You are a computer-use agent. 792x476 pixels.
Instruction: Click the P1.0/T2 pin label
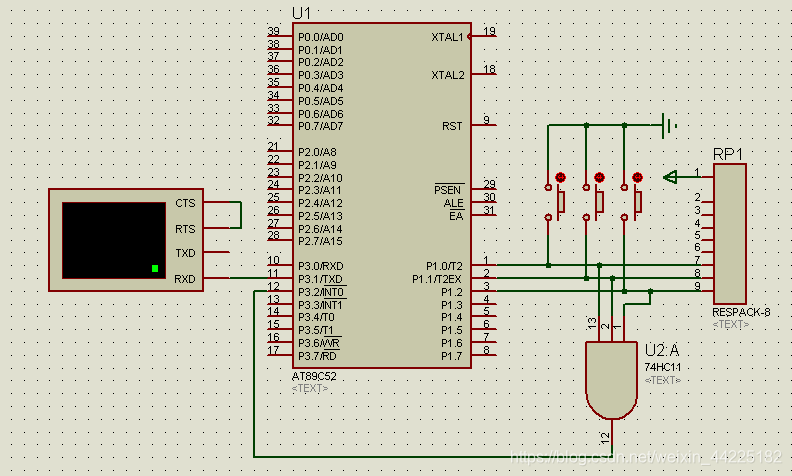tap(444, 266)
